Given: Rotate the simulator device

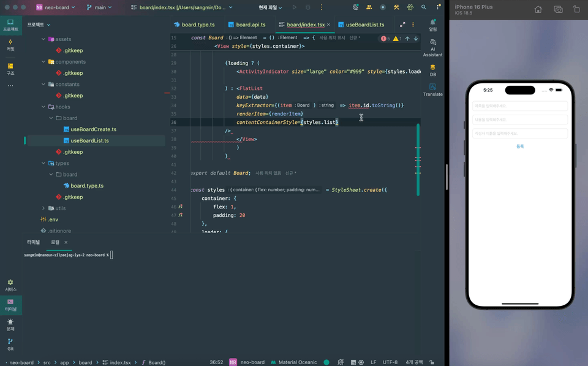Looking at the screenshot, I should pyautogui.click(x=576, y=10).
